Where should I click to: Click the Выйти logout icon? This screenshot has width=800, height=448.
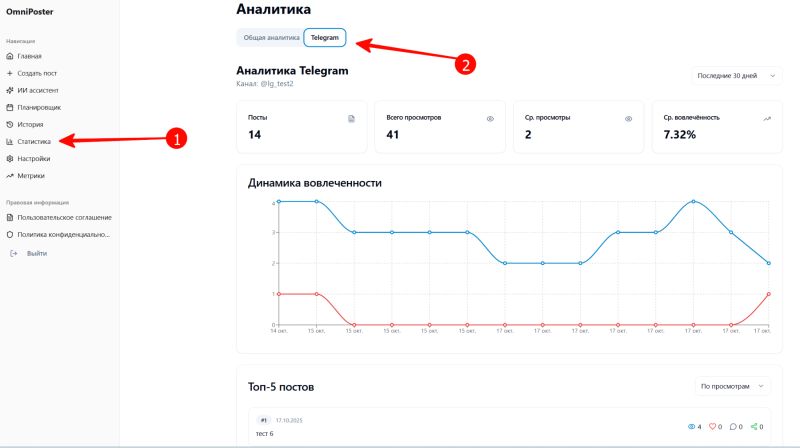[x=14, y=253]
